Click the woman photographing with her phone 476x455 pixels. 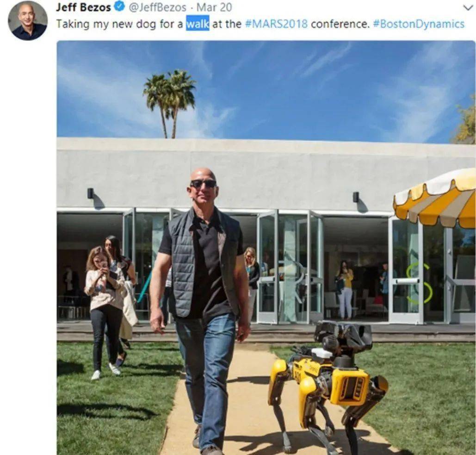[105, 312]
